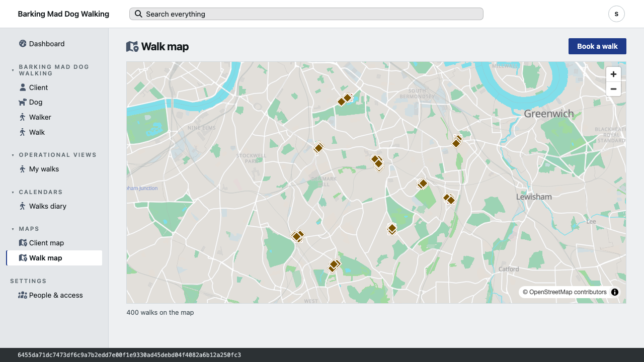644x362 pixels.
Task: Focus the Search everything field
Action: [x=306, y=14]
